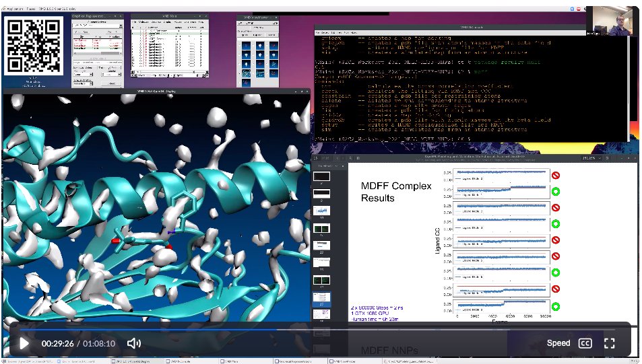Select the green highlighted molecule row in VMD Main

170,34
